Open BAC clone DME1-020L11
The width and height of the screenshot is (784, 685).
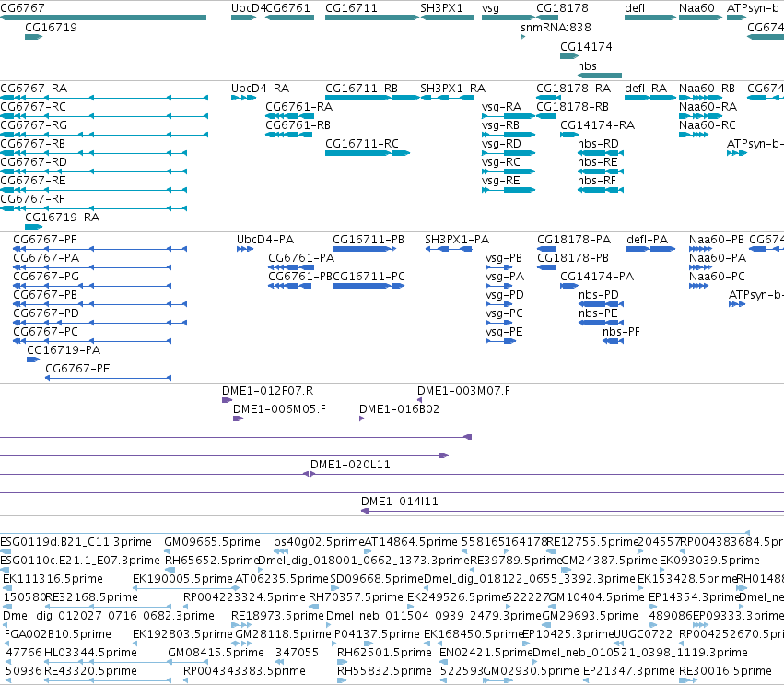click(x=547, y=474)
